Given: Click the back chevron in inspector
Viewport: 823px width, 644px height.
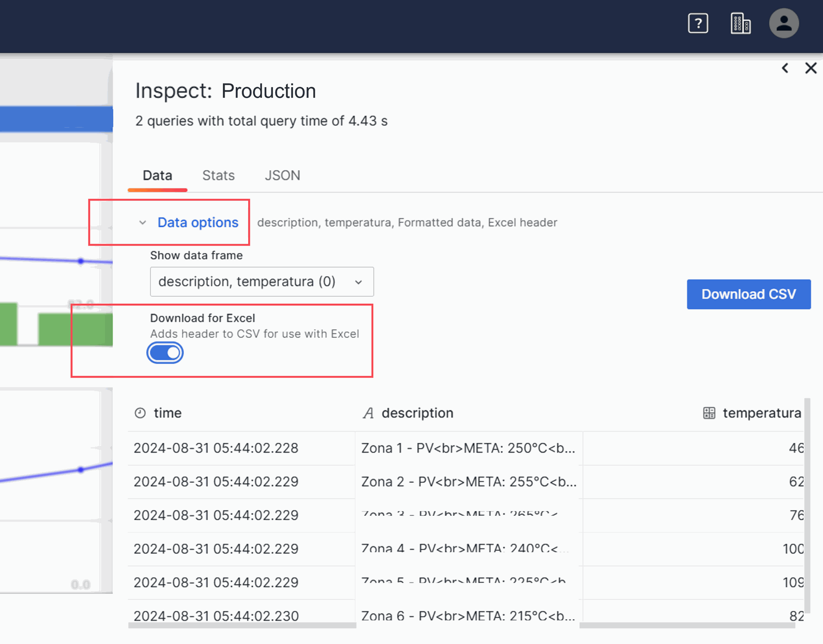Looking at the screenshot, I should (x=785, y=68).
